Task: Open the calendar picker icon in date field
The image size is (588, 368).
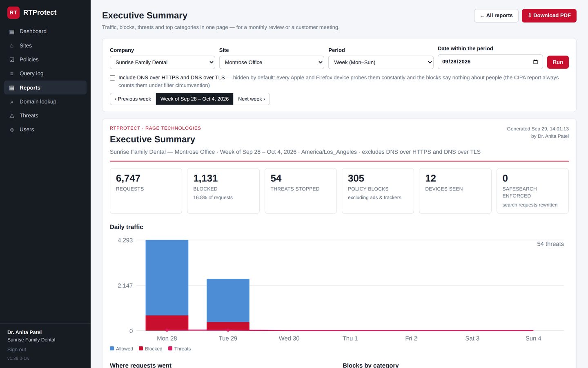Action: (x=535, y=62)
